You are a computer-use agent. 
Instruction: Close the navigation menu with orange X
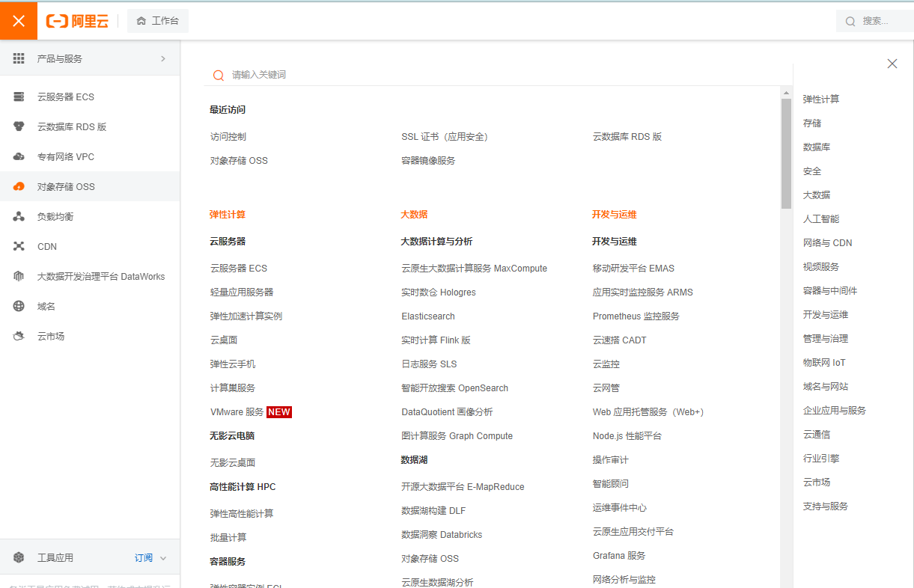pos(19,21)
